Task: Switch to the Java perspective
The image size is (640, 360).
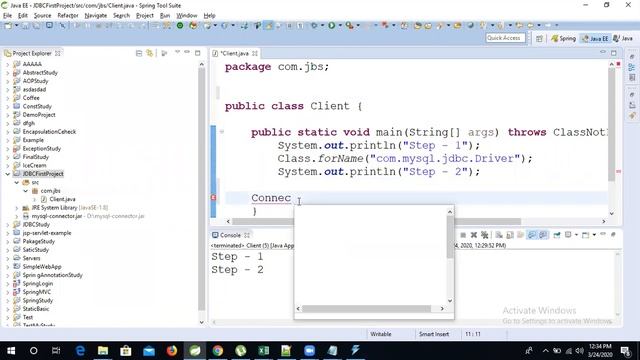Action: tap(623, 38)
